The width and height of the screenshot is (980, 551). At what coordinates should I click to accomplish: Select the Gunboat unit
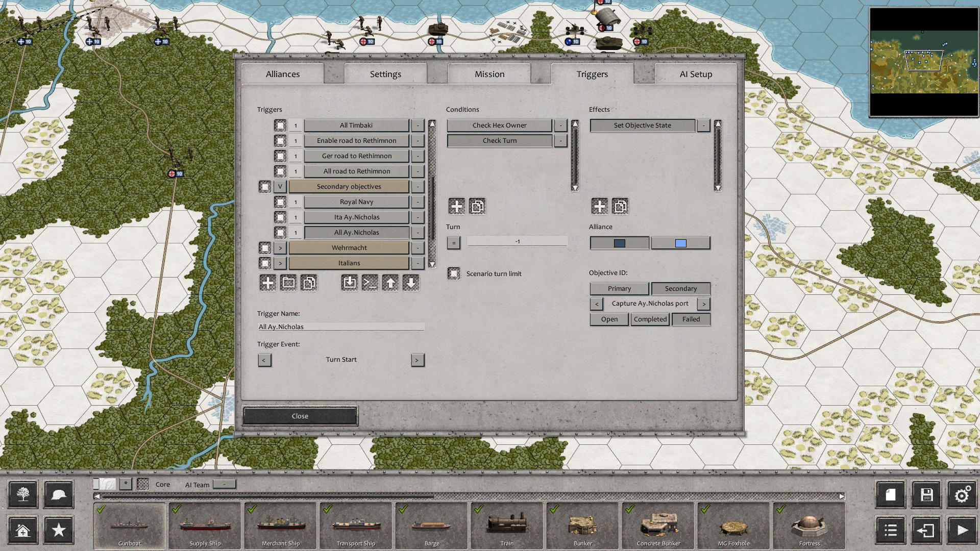point(130,525)
